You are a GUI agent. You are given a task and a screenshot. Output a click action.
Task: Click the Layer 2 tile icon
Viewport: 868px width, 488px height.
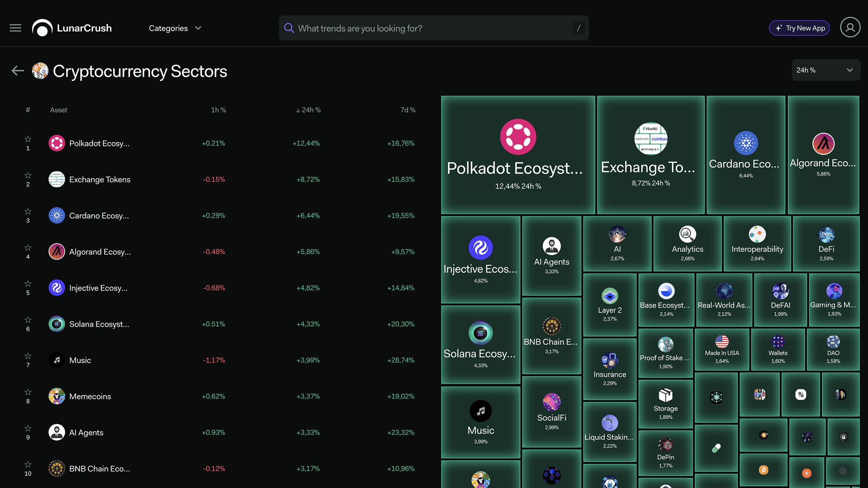pyautogui.click(x=610, y=296)
